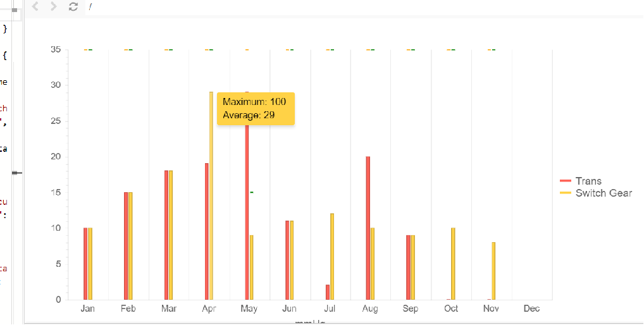
Task: Select the red Trans bar for August
Action: click(x=368, y=228)
